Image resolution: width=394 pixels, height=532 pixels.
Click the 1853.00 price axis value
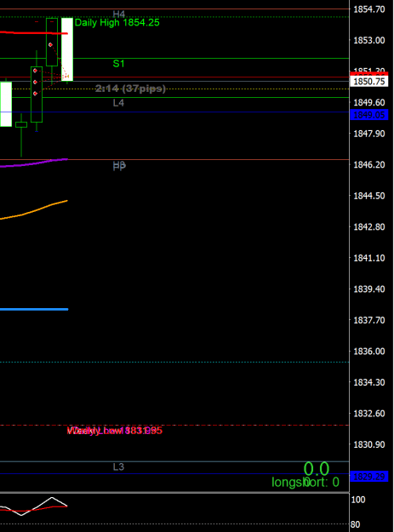pyautogui.click(x=369, y=40)
